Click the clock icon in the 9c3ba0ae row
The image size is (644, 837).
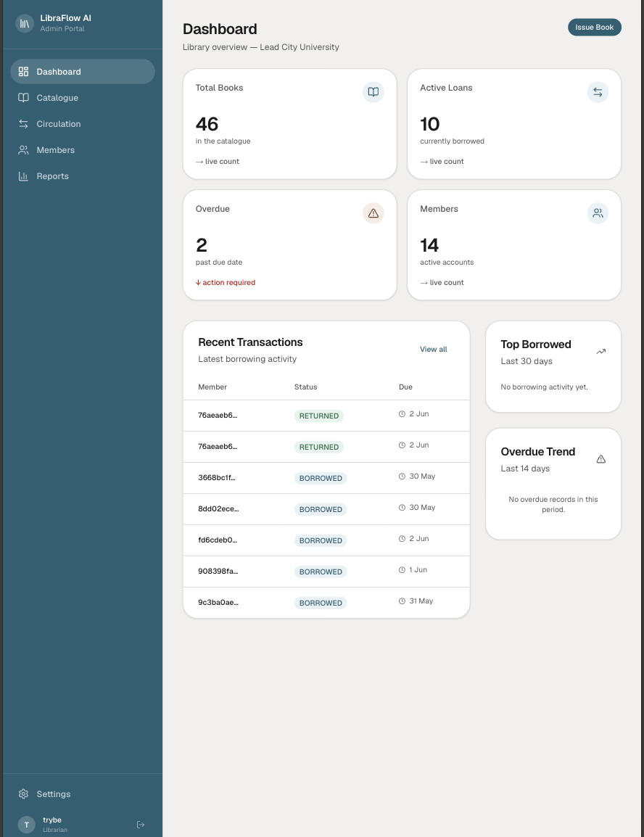tap(402, 601)
